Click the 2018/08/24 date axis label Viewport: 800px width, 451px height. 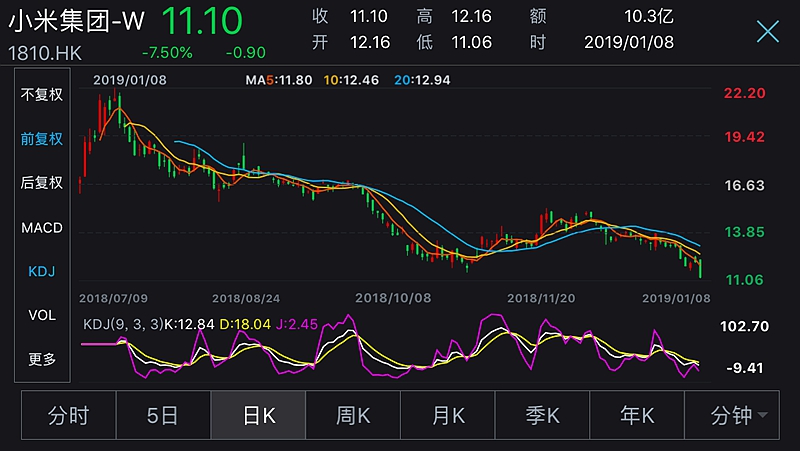(x=246, y=298)
